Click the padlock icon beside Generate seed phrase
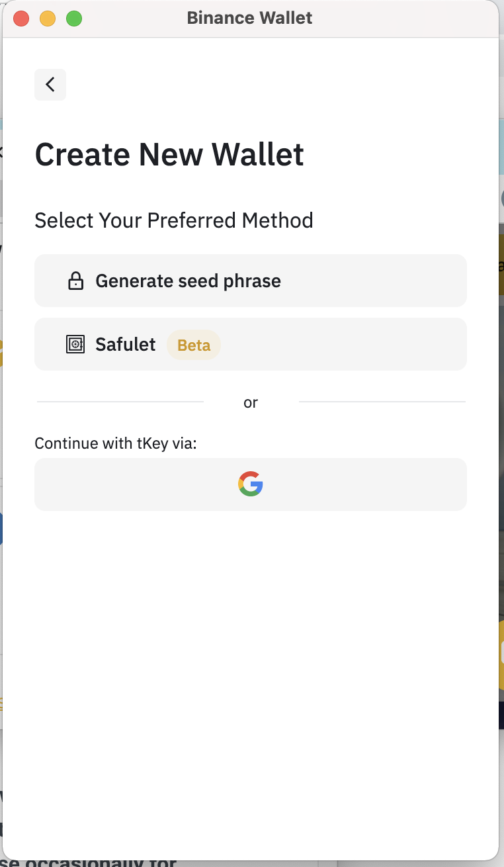Image resolution: width=504 pixels, height=867 pixels. (x=76, y=281)
